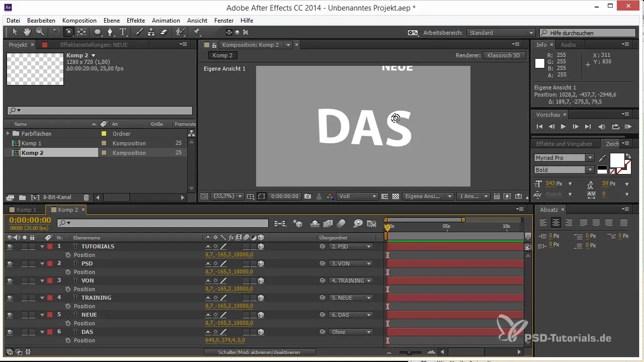Click the trash delete icon in Project panel
This screenshot has width=644, height=362.
[86, 198]
